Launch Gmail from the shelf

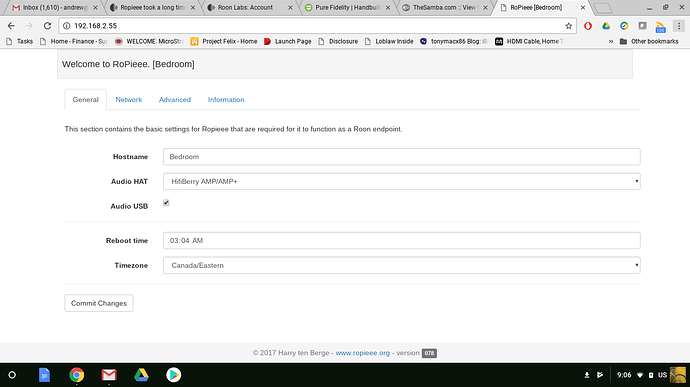pyautogui.click(x=109, y=375)
